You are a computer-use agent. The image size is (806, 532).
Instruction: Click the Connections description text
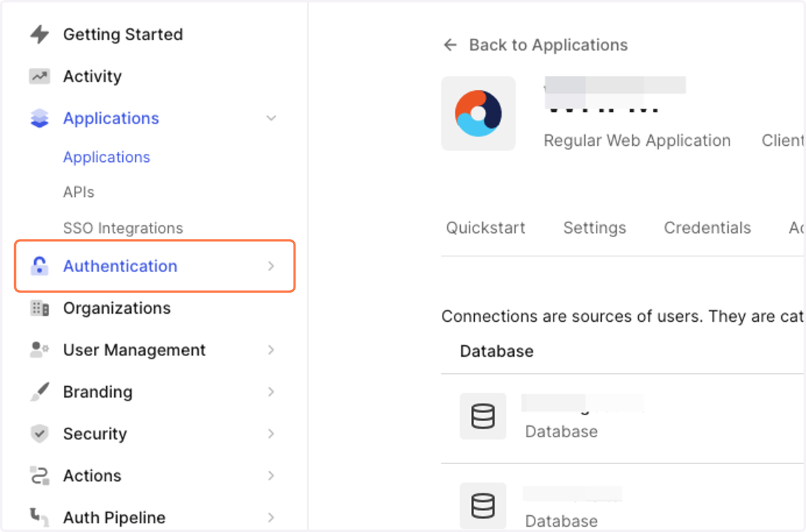[x=623, y=316]
